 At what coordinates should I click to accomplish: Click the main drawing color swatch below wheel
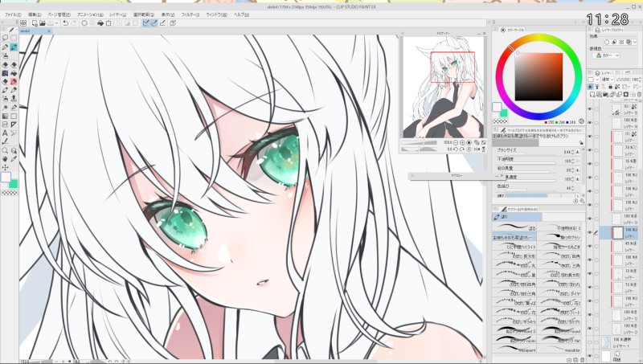pyautogui.click(x=497, y=107)
